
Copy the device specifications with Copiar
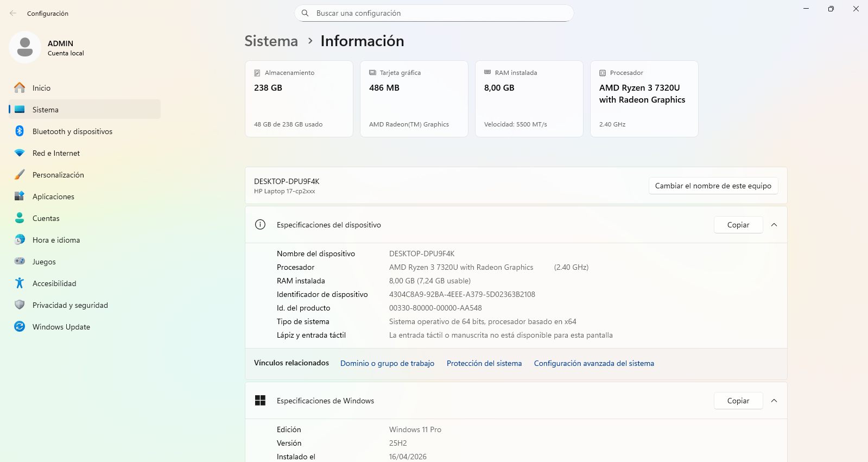coord(738,225)
